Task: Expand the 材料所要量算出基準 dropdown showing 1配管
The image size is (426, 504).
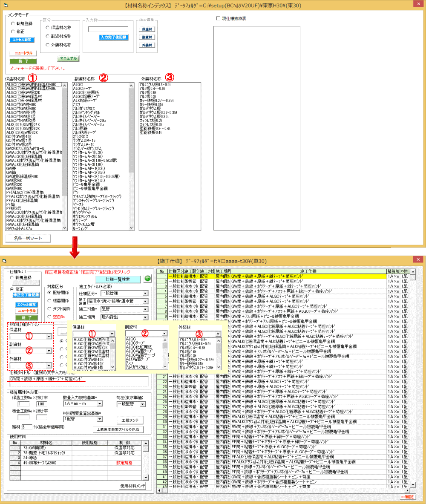Action: pyautogui.click(x=83, y=419)
